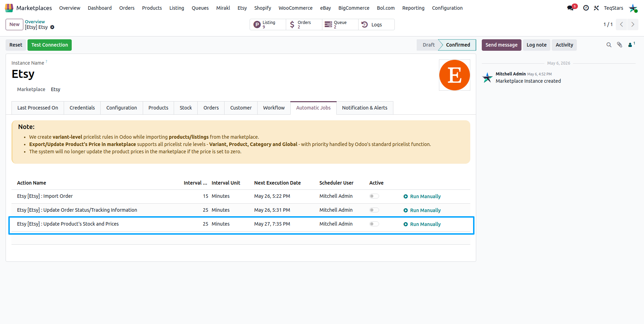This screenshot has height=324, width=644.
Task: Open the Products top menu
Action: (152, 8)
